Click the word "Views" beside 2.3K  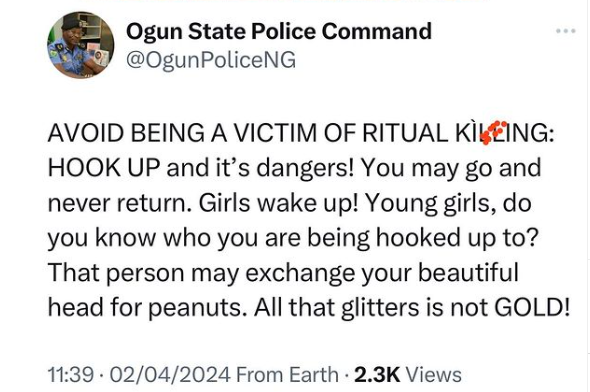[433, 375]
